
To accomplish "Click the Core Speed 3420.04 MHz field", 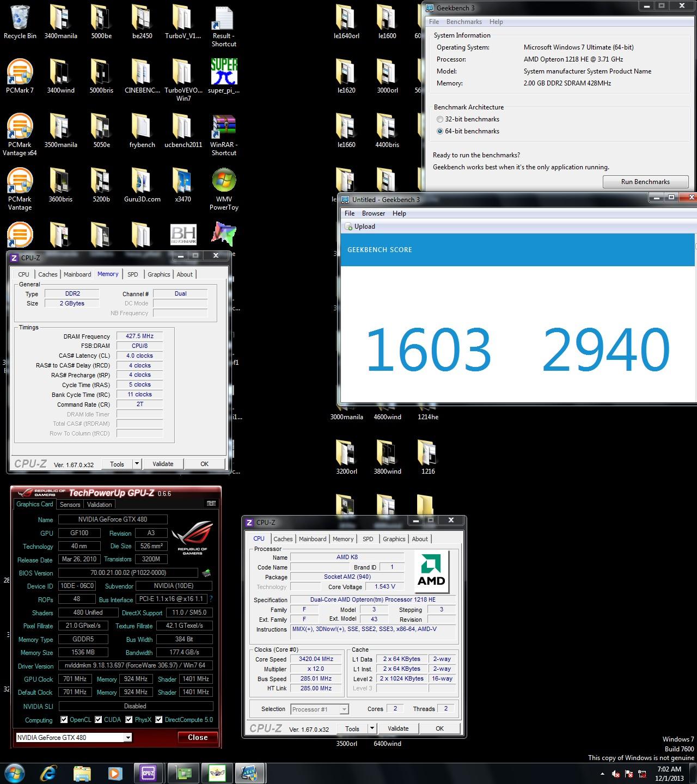I will (316, 659).
